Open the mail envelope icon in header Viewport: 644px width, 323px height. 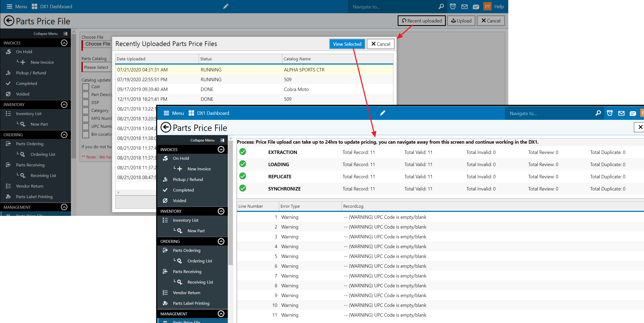pos(464,7)
